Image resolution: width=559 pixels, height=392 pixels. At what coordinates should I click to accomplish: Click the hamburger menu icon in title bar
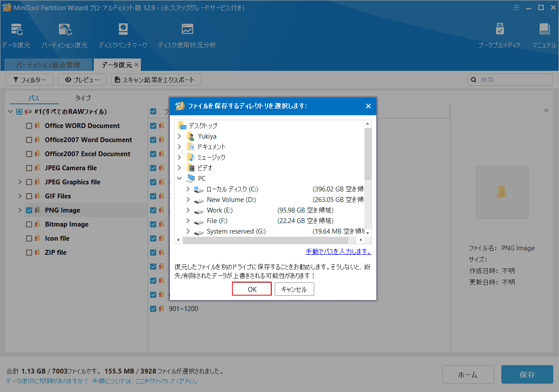[x=516, y=7]
